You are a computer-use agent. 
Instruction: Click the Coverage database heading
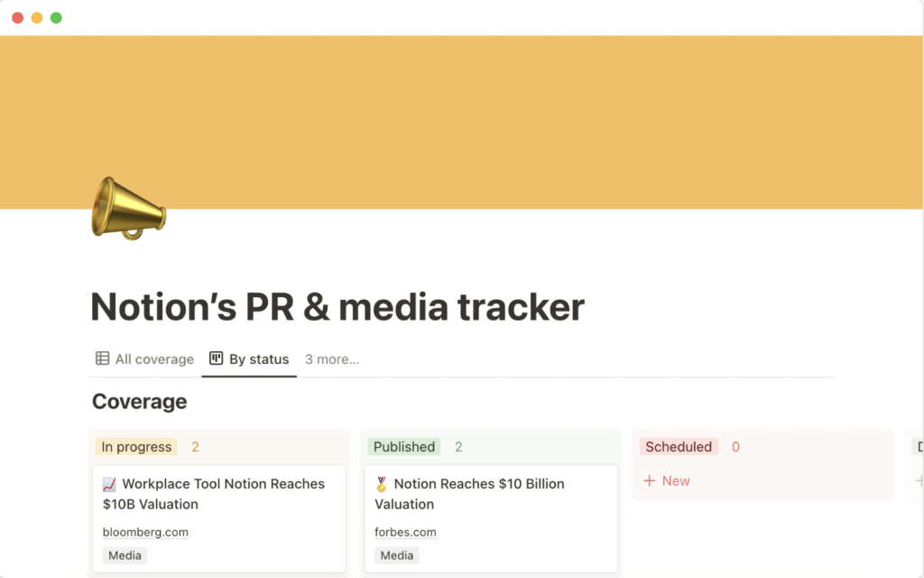(140, 401)
